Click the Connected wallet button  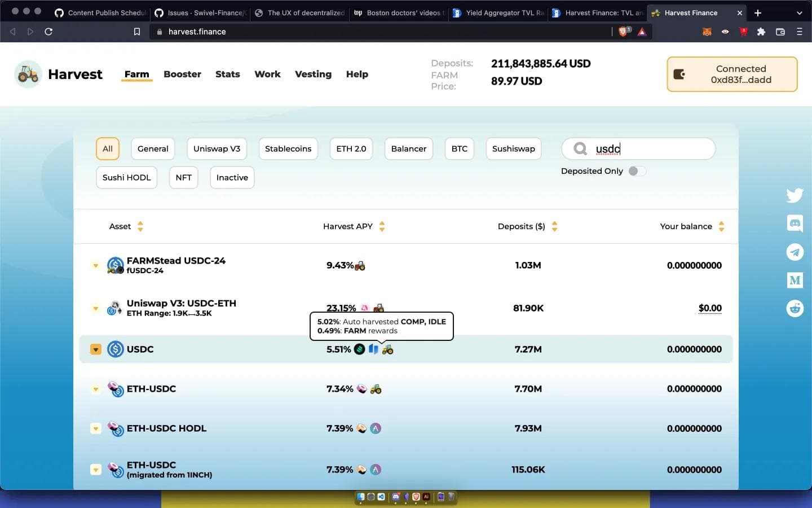tap(731, 75)
